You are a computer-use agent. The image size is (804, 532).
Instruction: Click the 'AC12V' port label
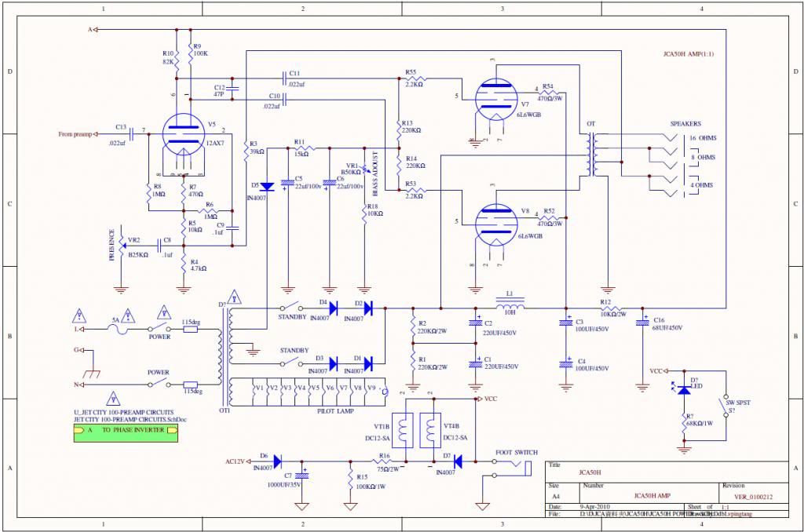pos(236,462)
